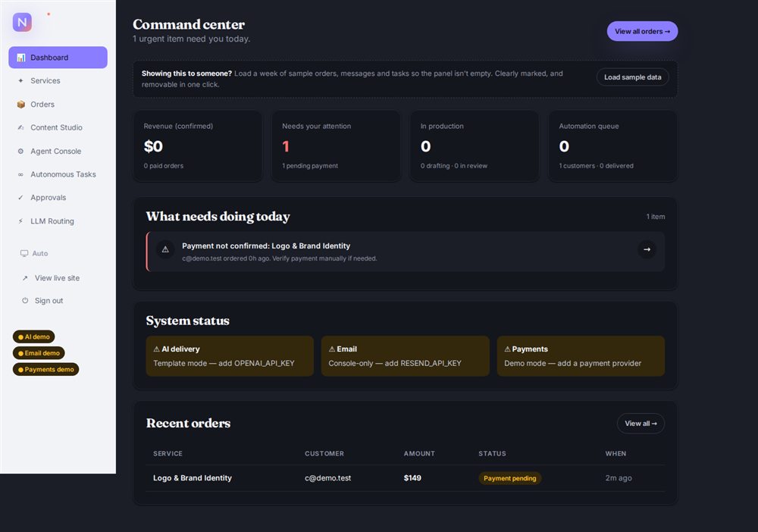This screenshot has height=532, width=758.
Task: Click Payment not confirmed alert title
Action: pos(266,246)
